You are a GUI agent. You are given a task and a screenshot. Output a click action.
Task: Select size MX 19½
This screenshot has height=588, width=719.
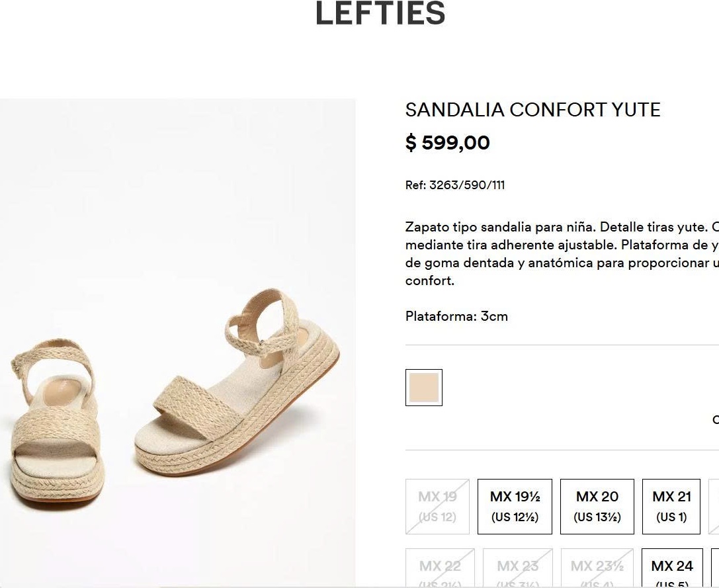coord(515,507)
